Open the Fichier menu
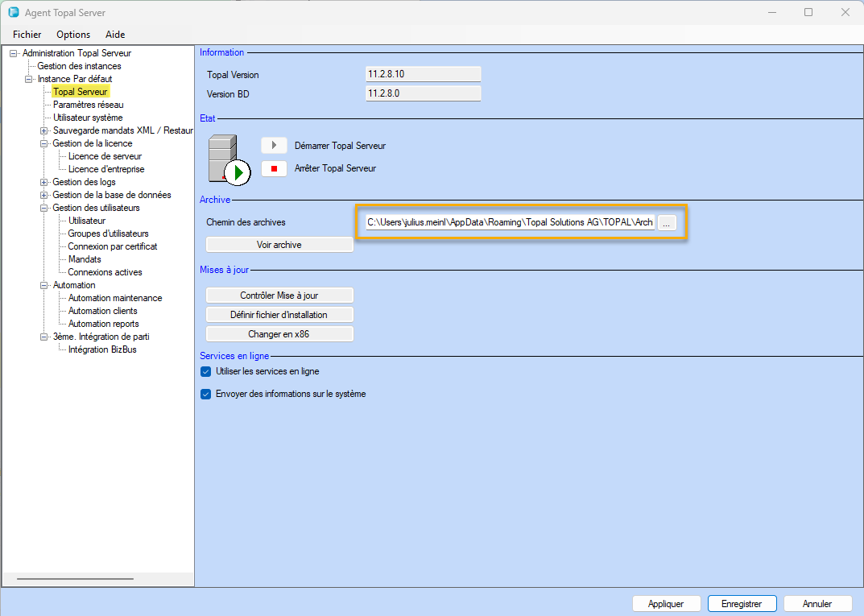864x616 pixels. tap(27, 35)
